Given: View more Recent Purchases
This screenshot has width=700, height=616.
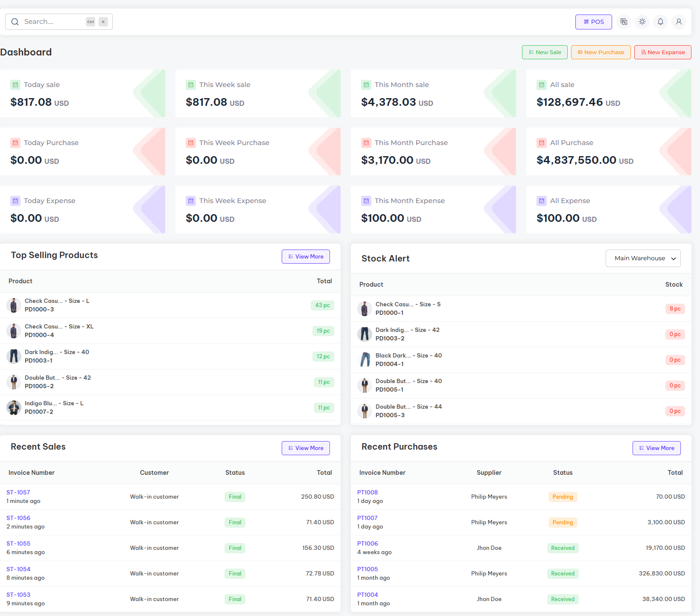Looking at the screenshot, I should pyautogui.click(x=656, y=448).
